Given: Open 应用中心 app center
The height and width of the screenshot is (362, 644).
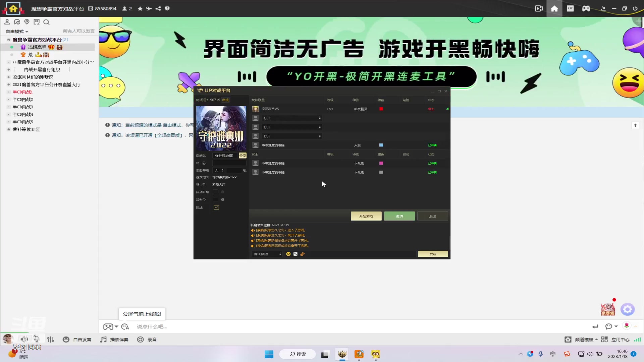Looking at the screenshot, I should (x=615, y=340).
